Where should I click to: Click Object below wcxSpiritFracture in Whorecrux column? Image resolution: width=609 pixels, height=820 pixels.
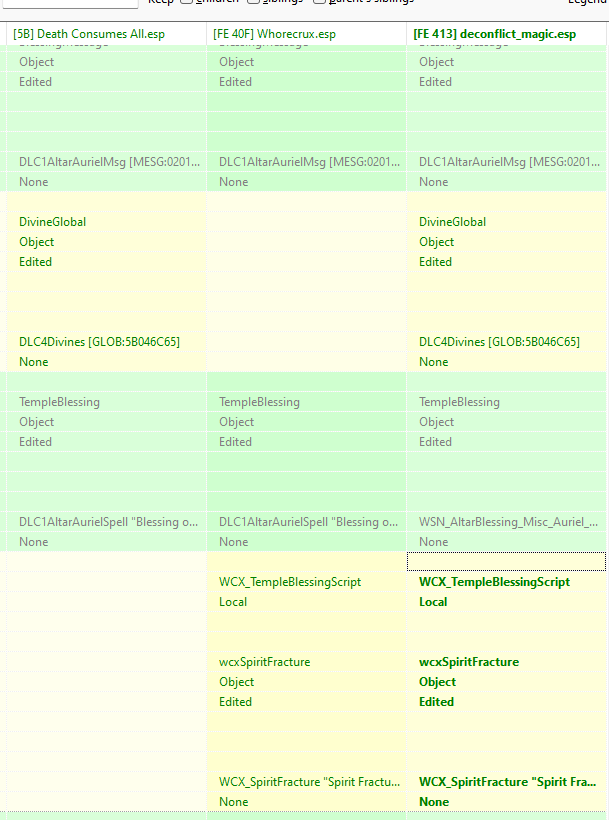click(x=236, y=682)
